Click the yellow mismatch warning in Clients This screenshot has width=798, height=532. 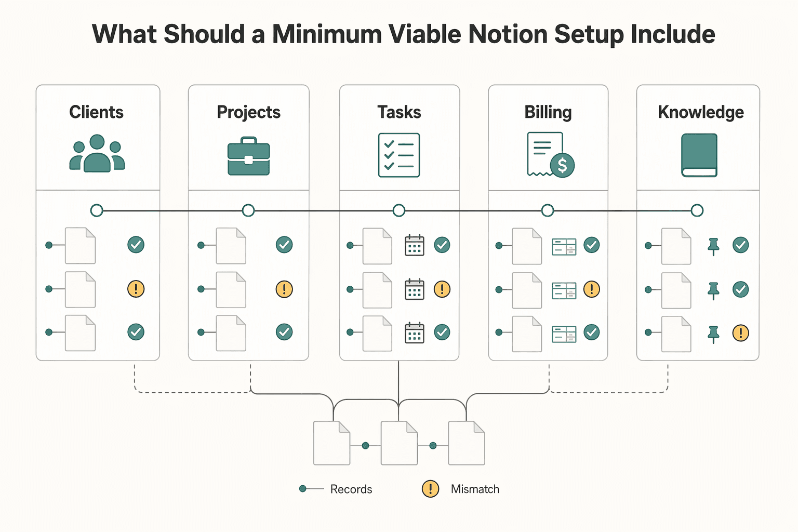136,289
